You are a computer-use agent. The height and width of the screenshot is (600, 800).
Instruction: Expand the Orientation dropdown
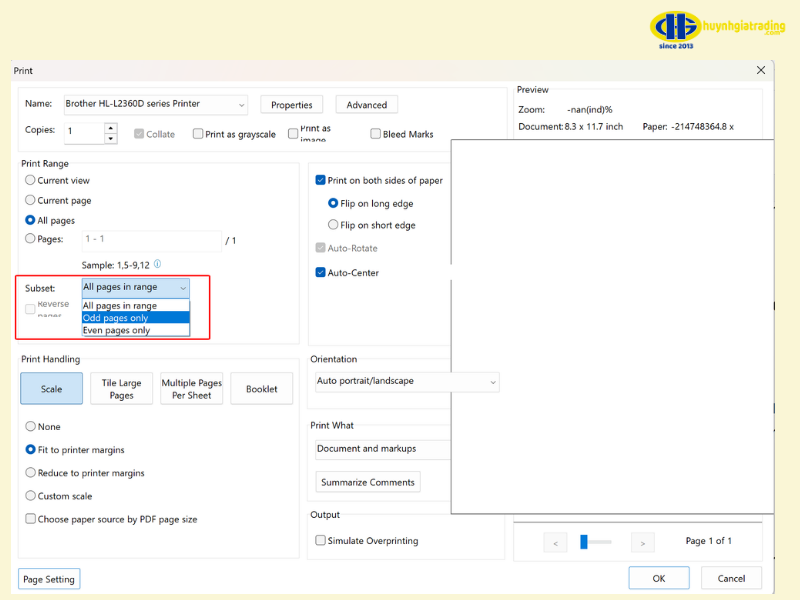click(x=492, y=381)
